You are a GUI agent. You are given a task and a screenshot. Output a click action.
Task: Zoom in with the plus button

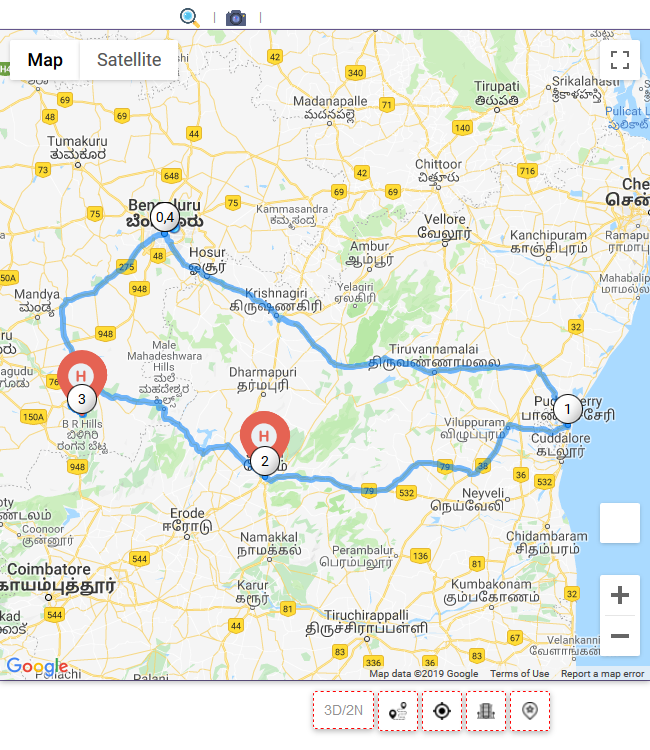[x=620, y=595]
